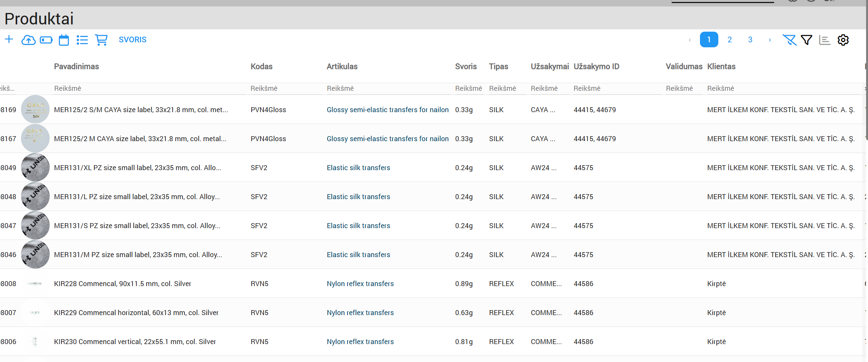
Task: Sort by Svoris column header
Action: click(466, 66)
